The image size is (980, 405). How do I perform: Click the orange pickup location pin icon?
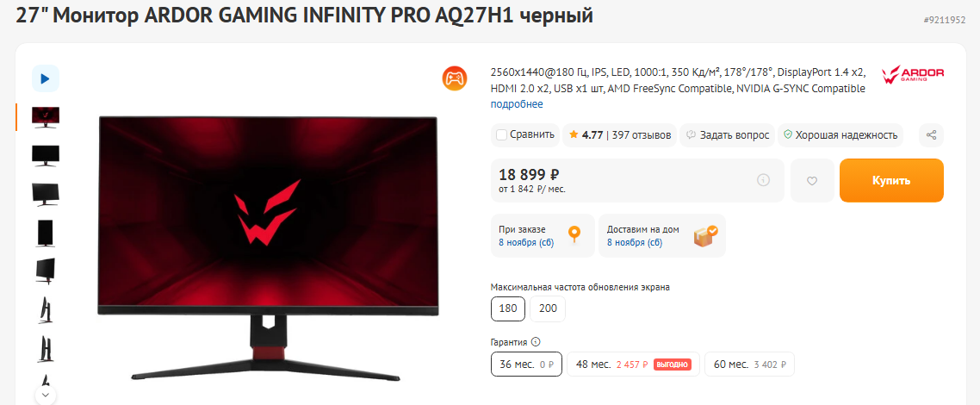[574, 235]
